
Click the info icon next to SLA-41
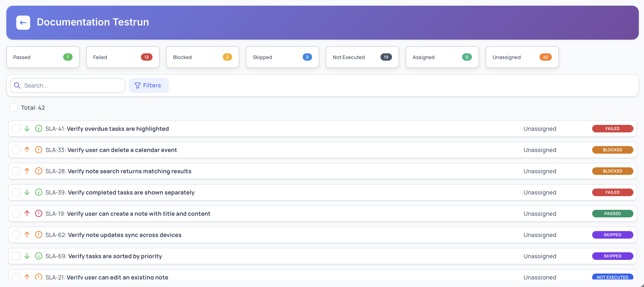coord(39,128)
